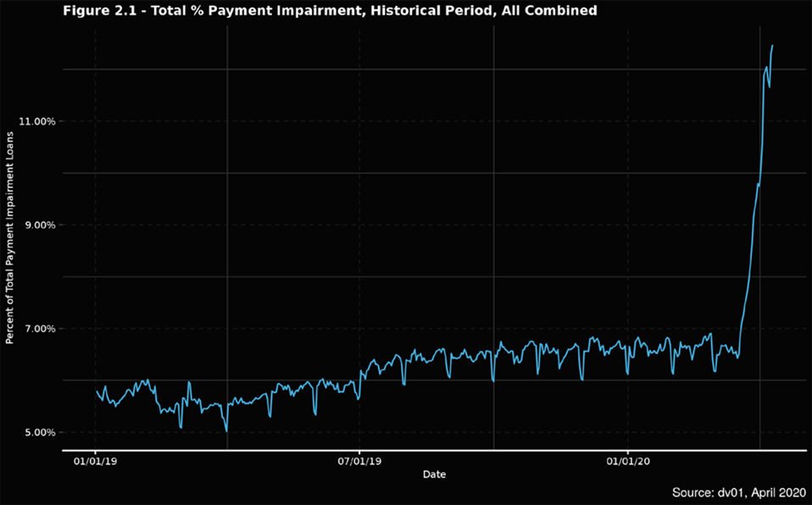Click the 07/01/19 date tick label
The image size is (812, 505).
point(360,462)
